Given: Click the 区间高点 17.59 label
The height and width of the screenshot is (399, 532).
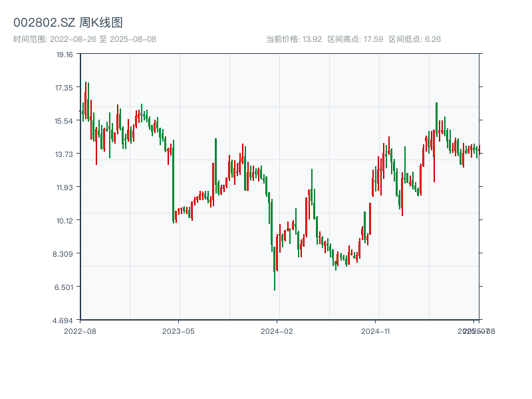Looking at the screenshot, I should (x=355, y=39).
